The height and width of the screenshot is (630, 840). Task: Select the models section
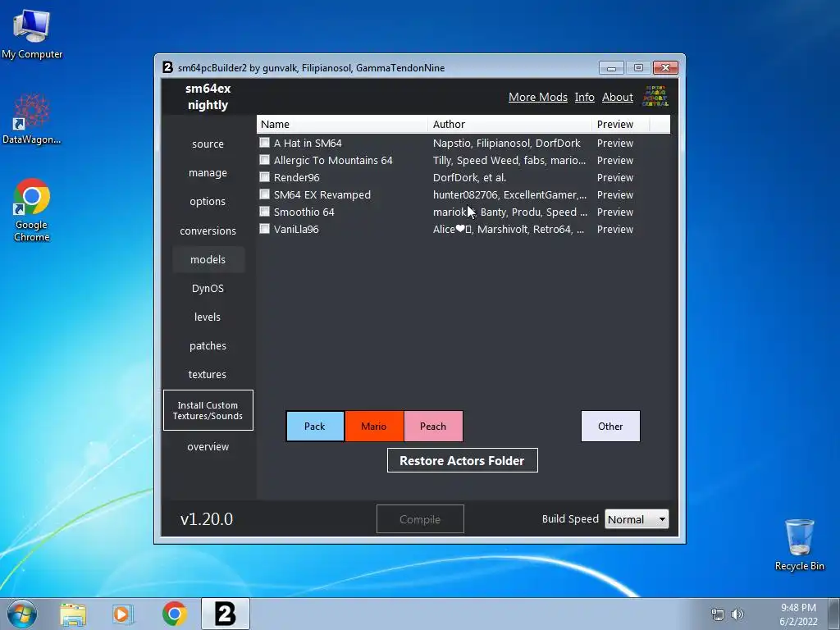click(x=208, y=259)
